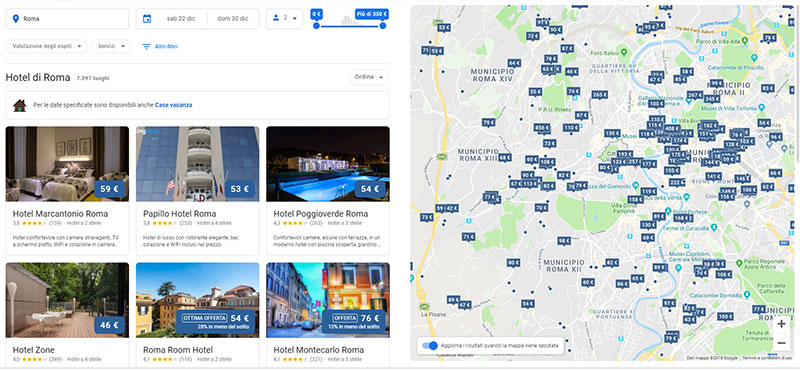Click the Roma destination search field
The image size is (800, 370).
coord(67,19)
